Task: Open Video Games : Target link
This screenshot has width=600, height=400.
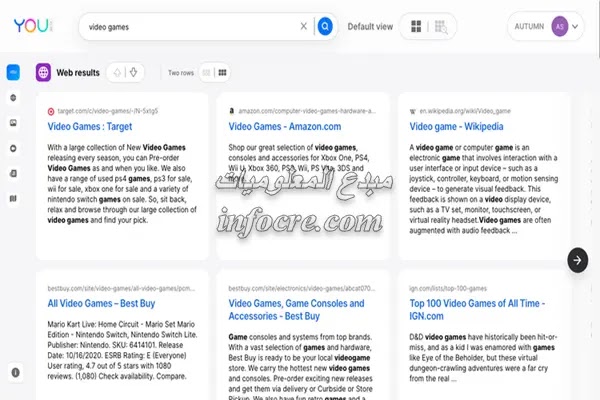Action: (90, 127)
